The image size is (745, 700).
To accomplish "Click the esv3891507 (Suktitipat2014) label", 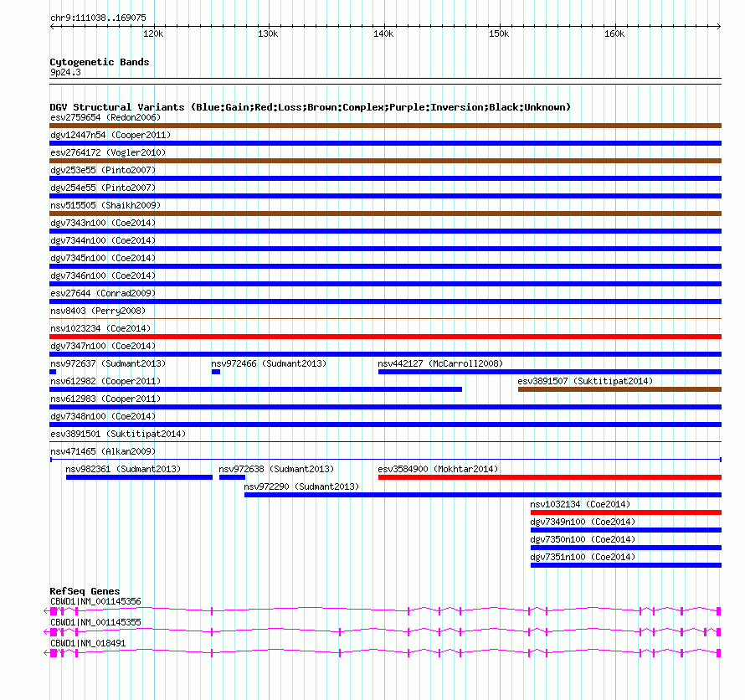I will [x=585, y=381].
